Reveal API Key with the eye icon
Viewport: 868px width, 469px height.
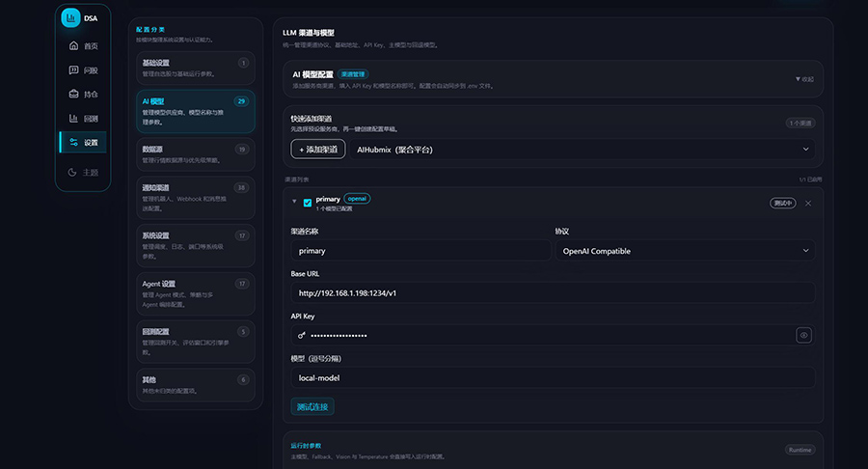pyautogui.click(x=803, y=335)
